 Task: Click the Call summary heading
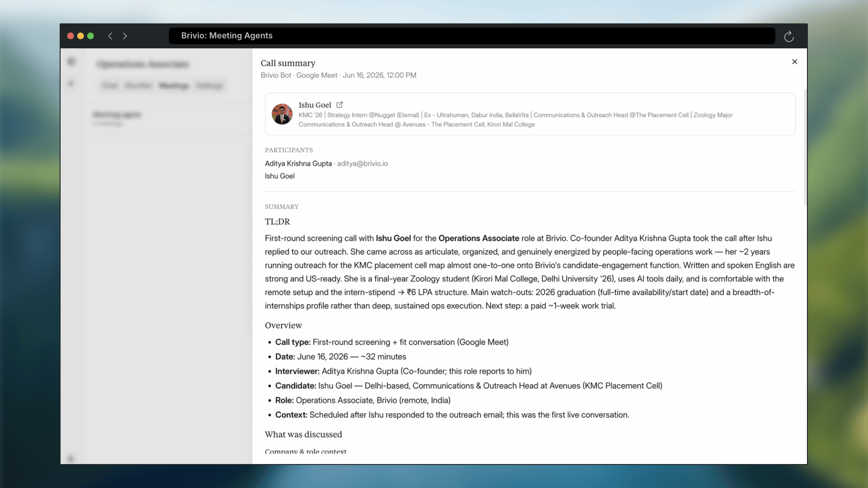point(288,63)
